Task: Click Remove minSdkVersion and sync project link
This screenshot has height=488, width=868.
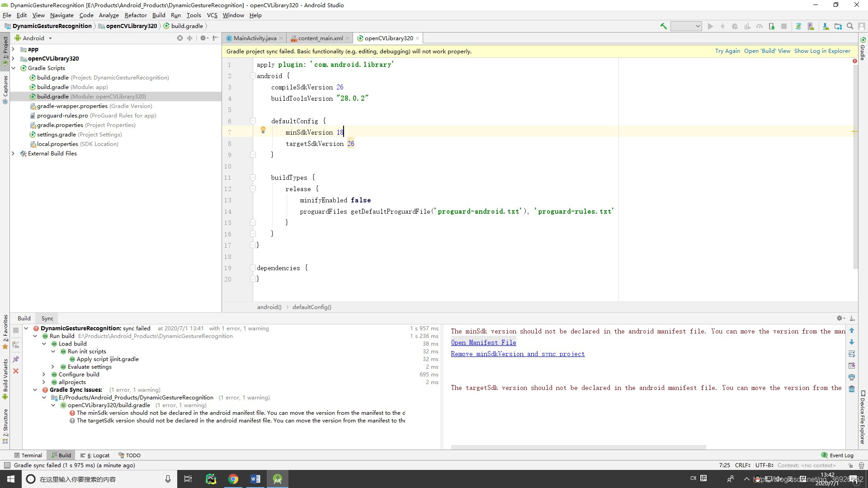Action: 518,354
